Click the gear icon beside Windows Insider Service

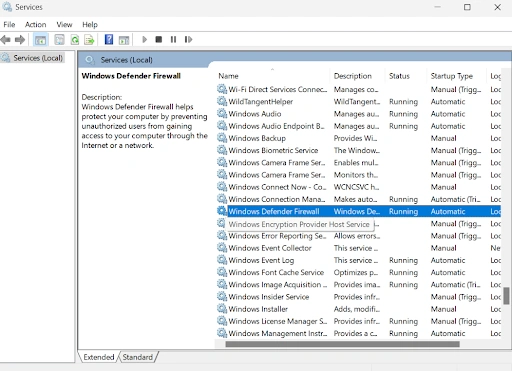[222, 296]
